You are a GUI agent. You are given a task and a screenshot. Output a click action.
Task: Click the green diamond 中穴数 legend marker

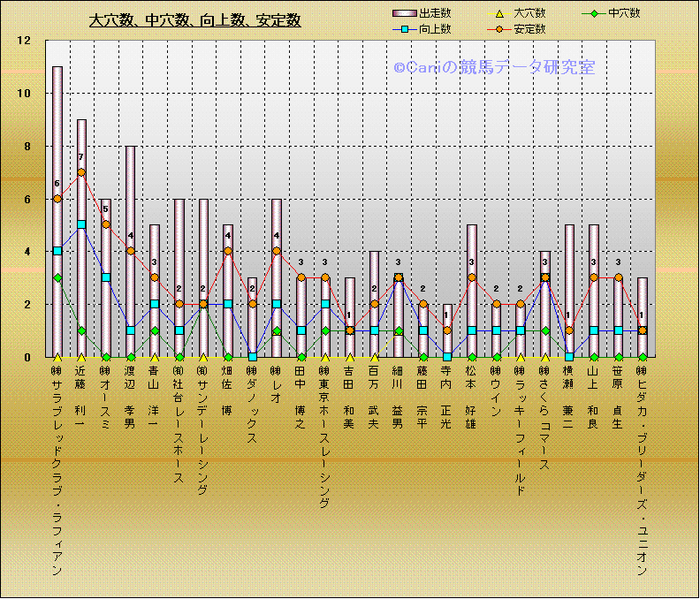597,13
